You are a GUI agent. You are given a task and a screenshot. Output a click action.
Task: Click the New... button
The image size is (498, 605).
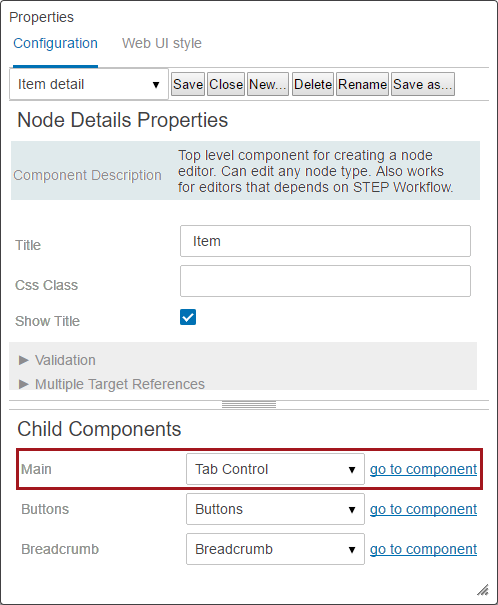click(268, 84)
